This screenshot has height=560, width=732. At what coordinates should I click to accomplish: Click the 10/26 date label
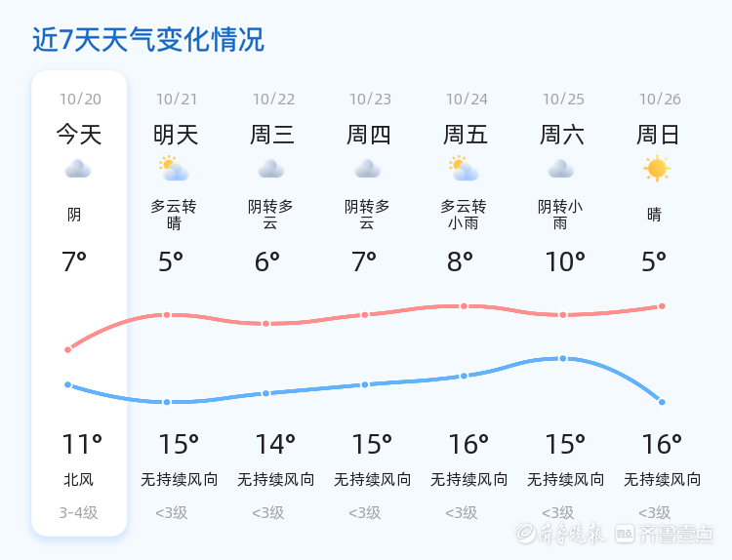click(660, 100)
